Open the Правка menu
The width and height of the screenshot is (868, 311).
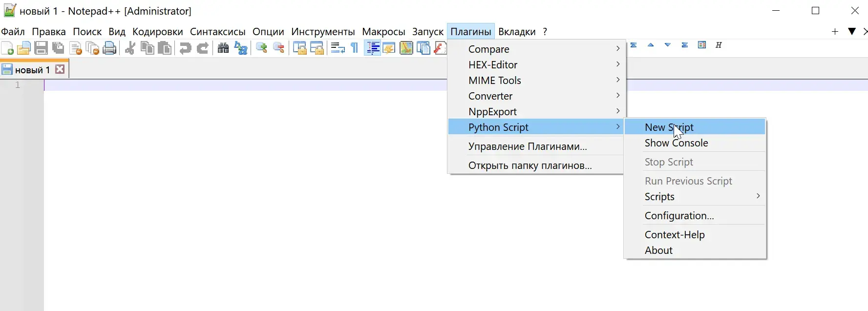pos(49,32)
